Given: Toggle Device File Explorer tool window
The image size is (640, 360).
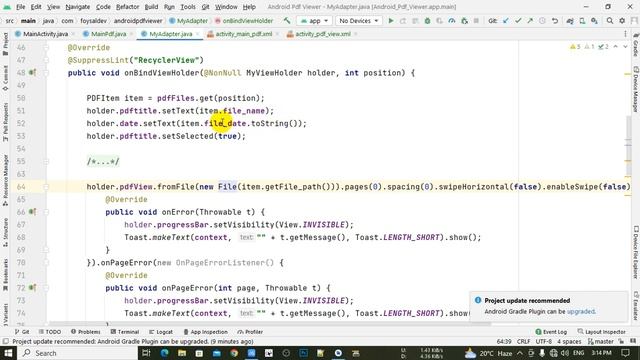Looking at the screenshot, I should 636,252.
